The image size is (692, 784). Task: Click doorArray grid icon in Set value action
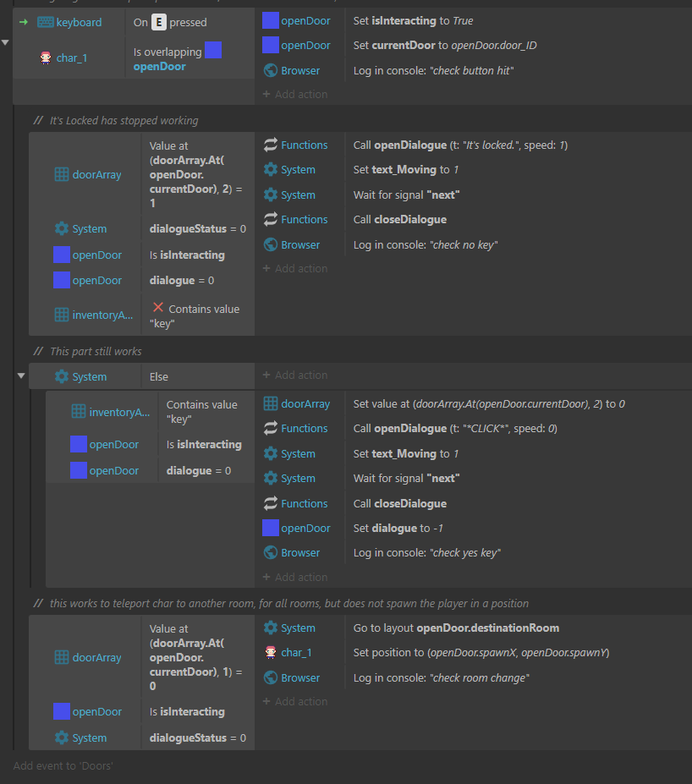coord(271,403)
